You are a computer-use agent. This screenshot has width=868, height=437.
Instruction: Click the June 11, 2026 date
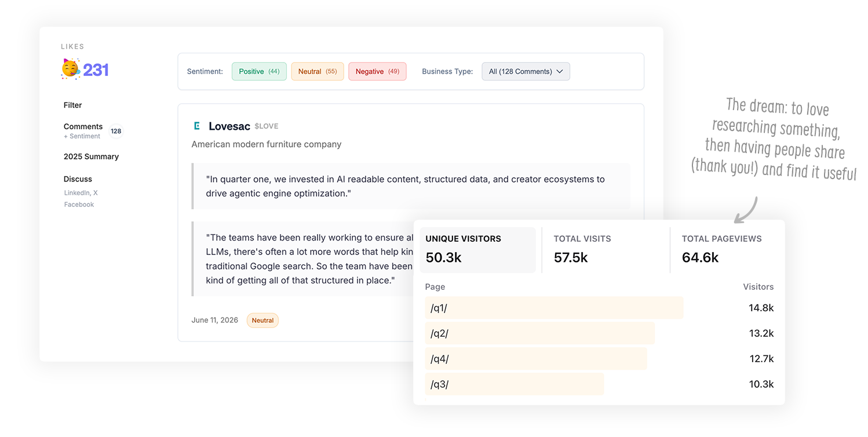[x=215, y=320]
